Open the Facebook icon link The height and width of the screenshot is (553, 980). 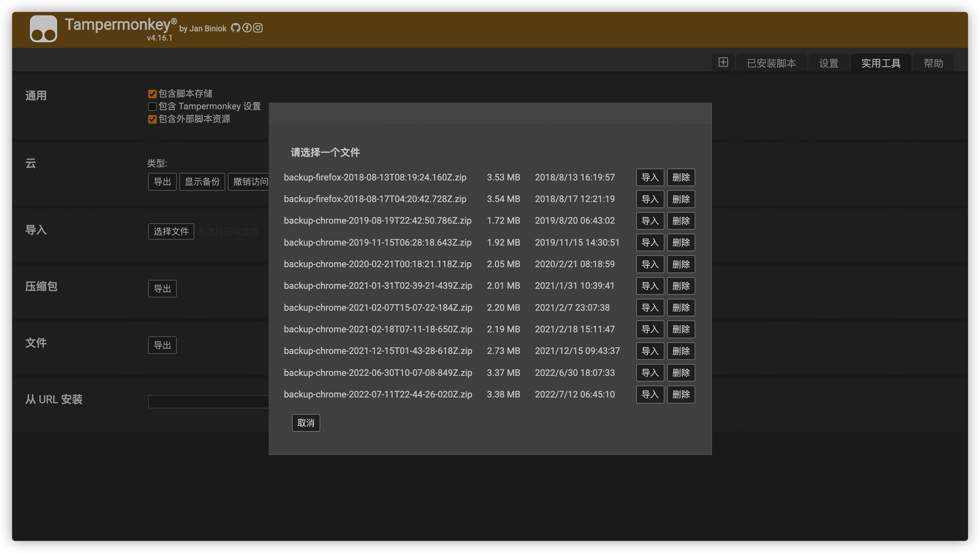point(247,28)
